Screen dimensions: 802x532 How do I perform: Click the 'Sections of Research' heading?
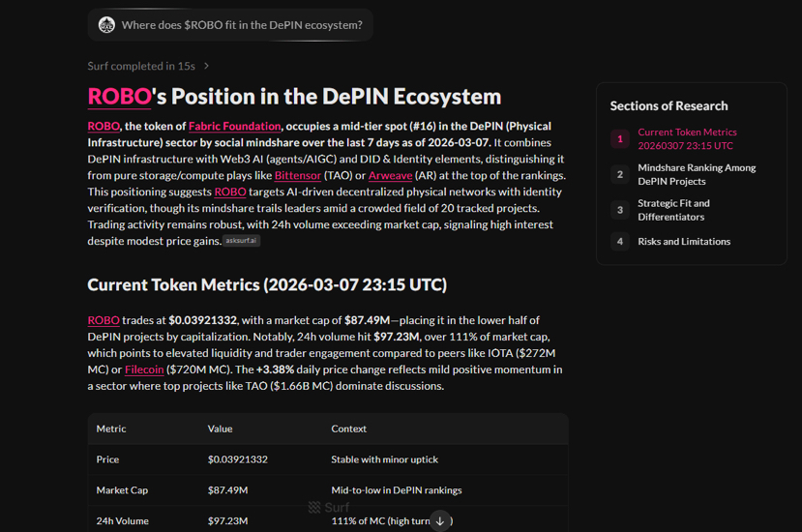[x=668, y=105]
